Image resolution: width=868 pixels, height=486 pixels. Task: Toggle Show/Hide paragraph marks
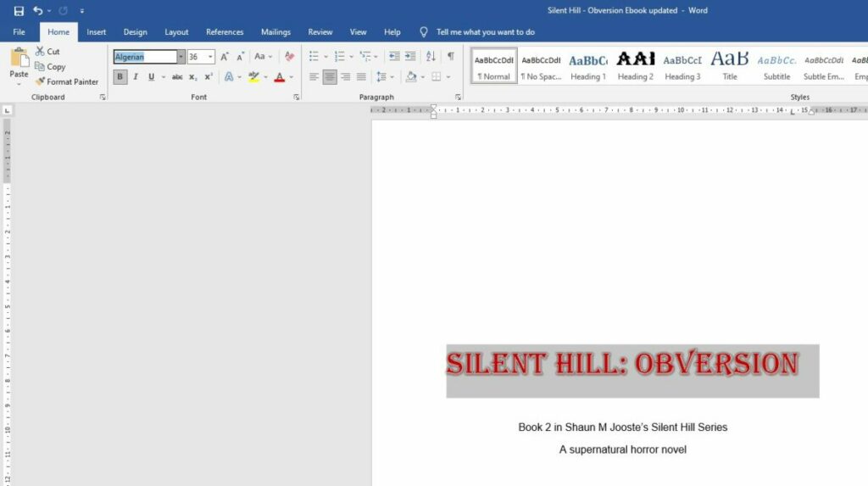click(451, 57)
